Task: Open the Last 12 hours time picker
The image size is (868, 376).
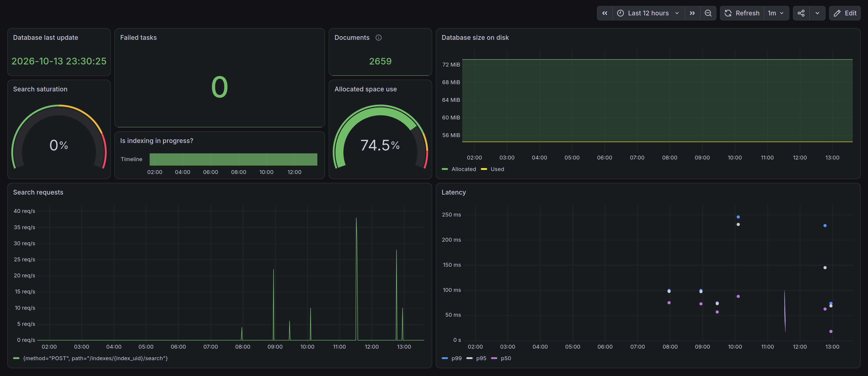Action: 648,13
